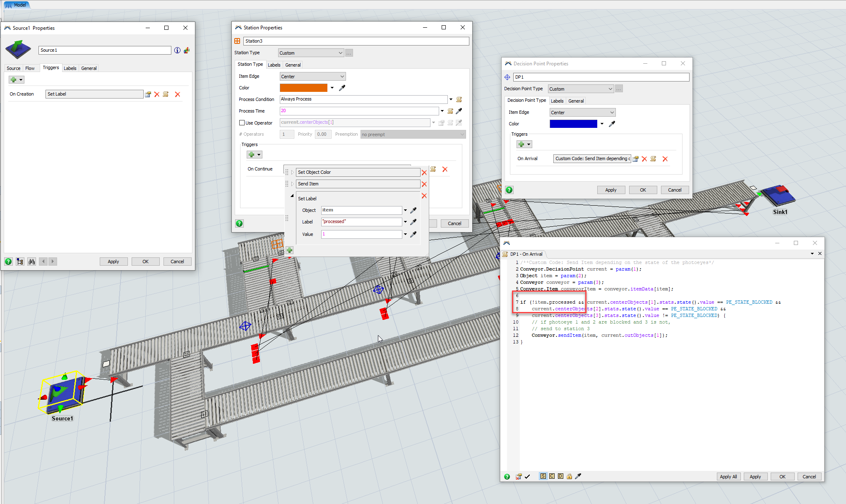The height and width of the screenshot is (504, 846).
Task: Click the orange station Color swatch
Action: (x=303, y=88)
